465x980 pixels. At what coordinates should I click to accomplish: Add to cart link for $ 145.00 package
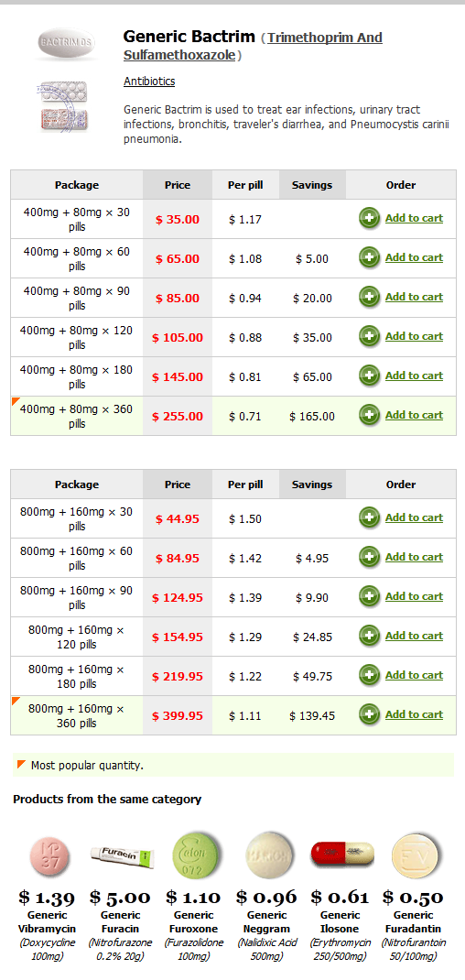(414, 376)
